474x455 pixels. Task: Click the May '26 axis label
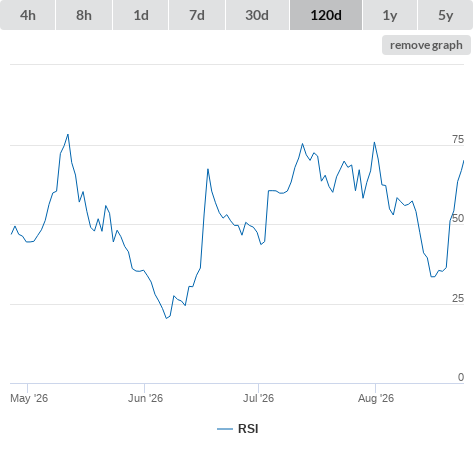click(29, 398)
